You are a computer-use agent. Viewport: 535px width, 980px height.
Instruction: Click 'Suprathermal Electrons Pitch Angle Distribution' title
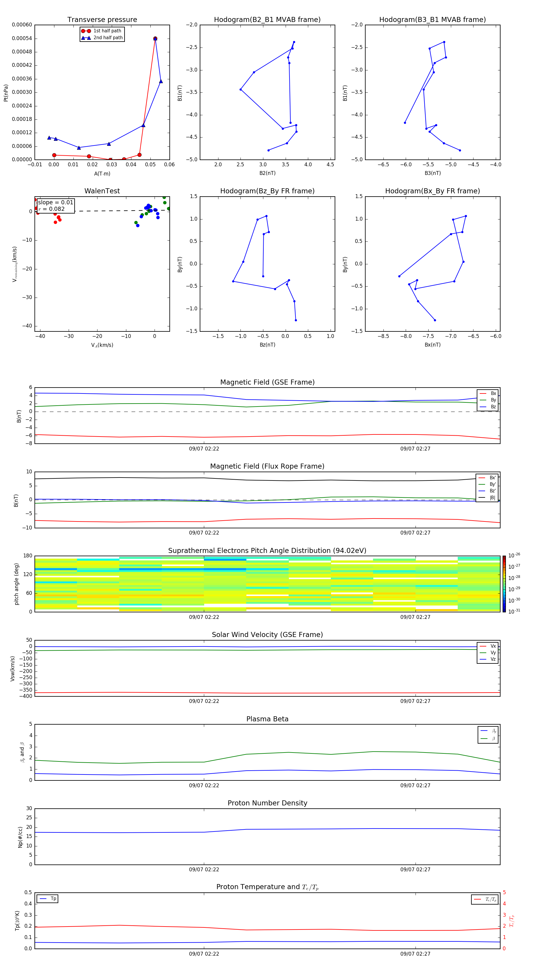click(267, 551)
